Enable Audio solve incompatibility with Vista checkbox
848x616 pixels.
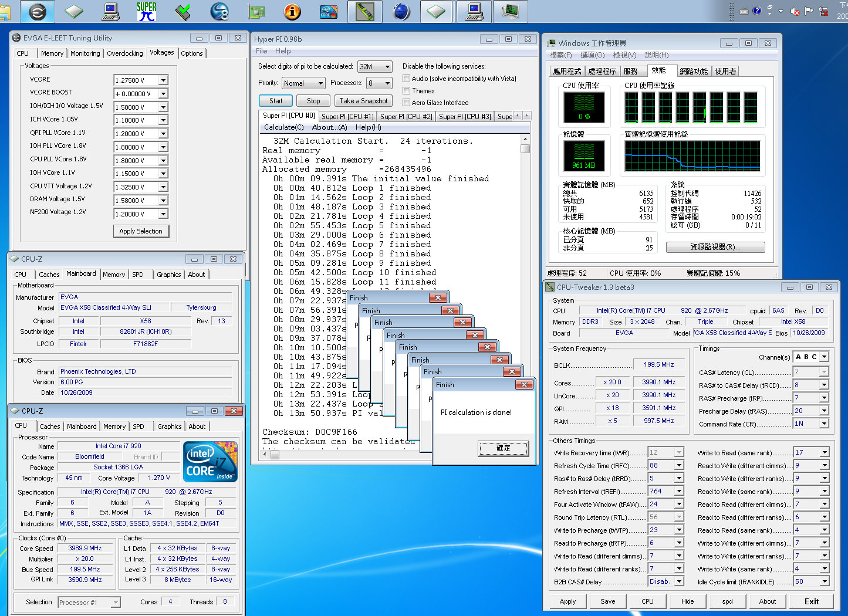(406, 78)
